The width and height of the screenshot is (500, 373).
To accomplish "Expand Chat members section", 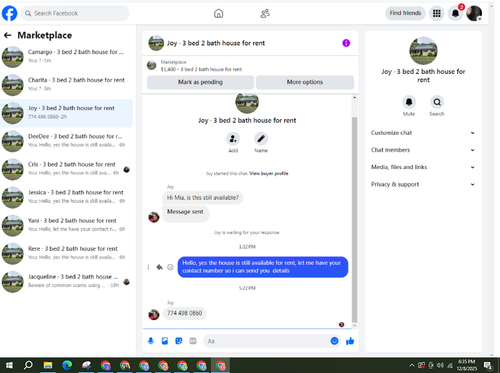I will click(x=423, y=150).
